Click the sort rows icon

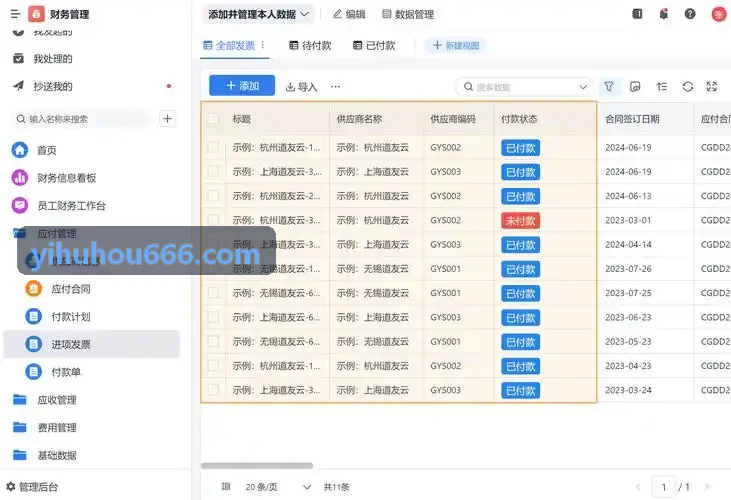point(662,87)
